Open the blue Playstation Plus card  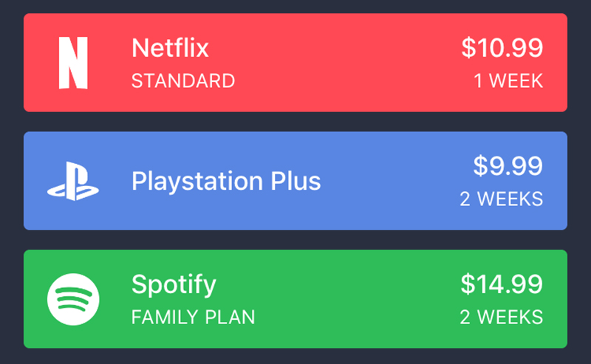coord(295,181)
